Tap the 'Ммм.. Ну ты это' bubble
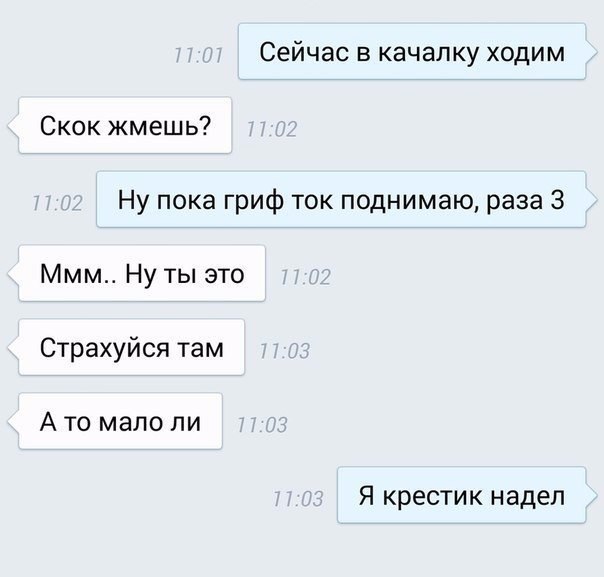Viewport: 604px width, 577px height. tap(142, 273)
